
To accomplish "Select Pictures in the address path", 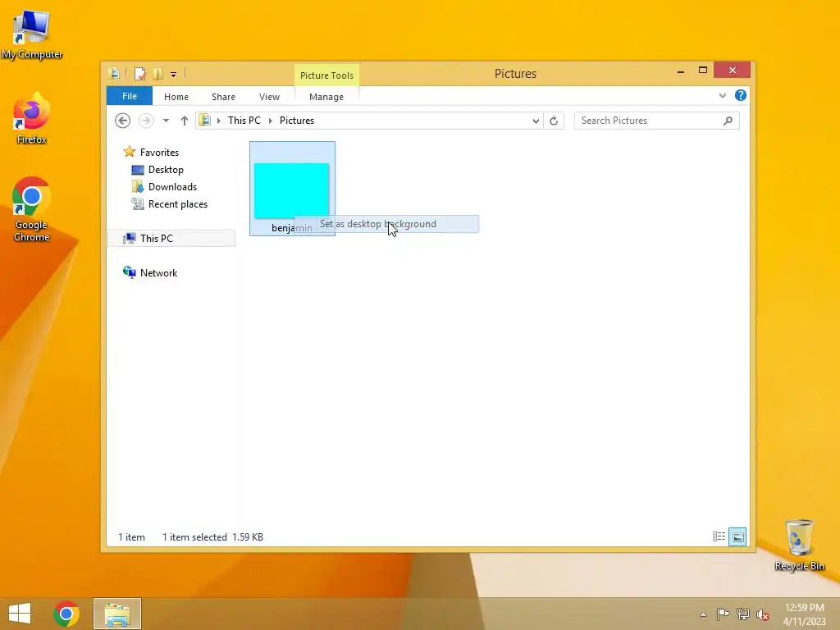I will [x=297, y=121].
